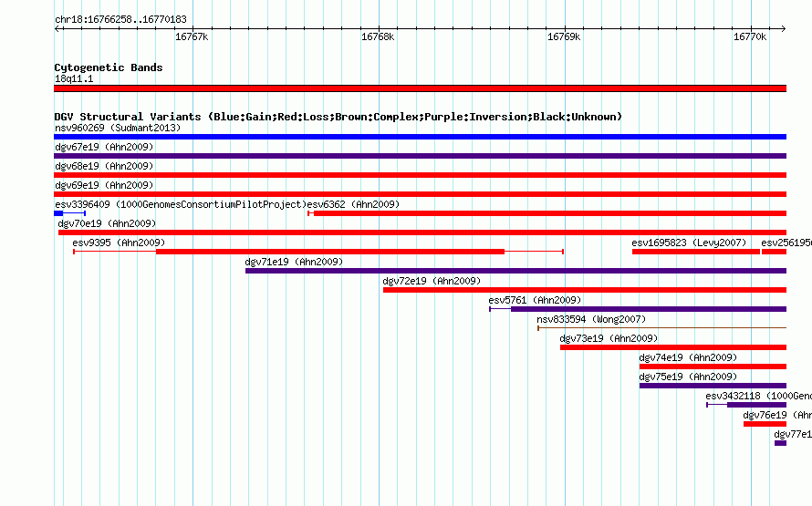The width and height of the screenshot is (812, 506).
Task: Click the dgv72e19 red loss bar
Action: click(x=585, y=290)
